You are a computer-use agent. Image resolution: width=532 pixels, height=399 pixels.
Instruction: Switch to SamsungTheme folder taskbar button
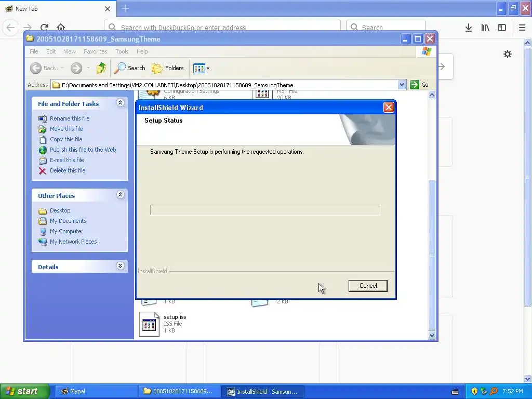click(179, 392)
